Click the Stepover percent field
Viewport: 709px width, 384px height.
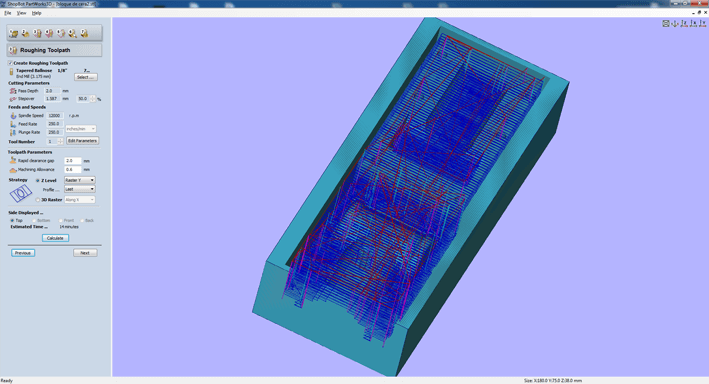(x=83, y=99)
